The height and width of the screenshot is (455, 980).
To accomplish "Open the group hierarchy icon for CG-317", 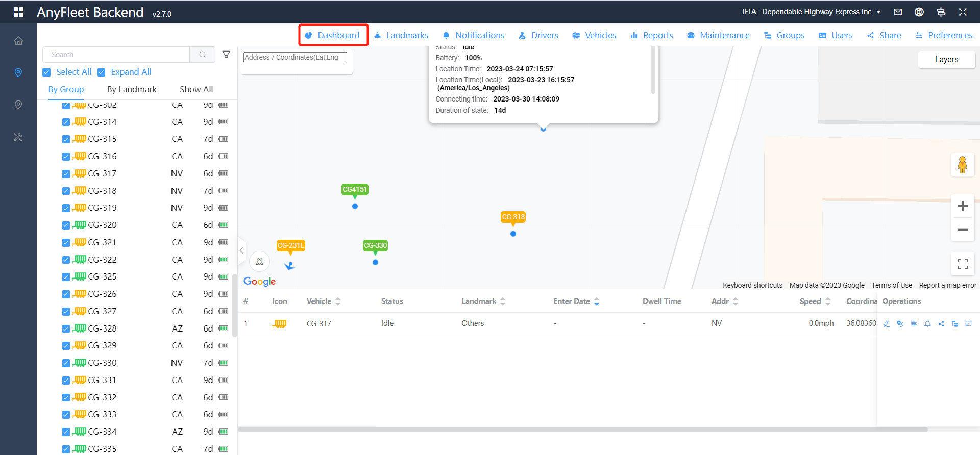I will click(x=955, y=324).
